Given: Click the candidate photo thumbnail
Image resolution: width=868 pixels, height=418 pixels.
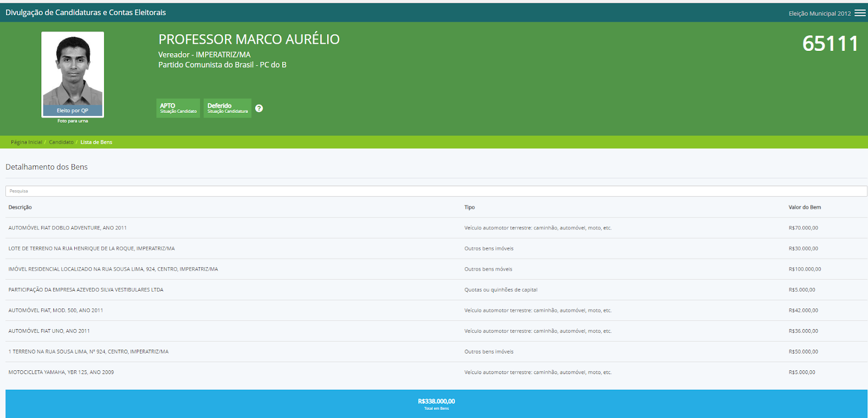Looking at the screenshot, I should point(73,74).
